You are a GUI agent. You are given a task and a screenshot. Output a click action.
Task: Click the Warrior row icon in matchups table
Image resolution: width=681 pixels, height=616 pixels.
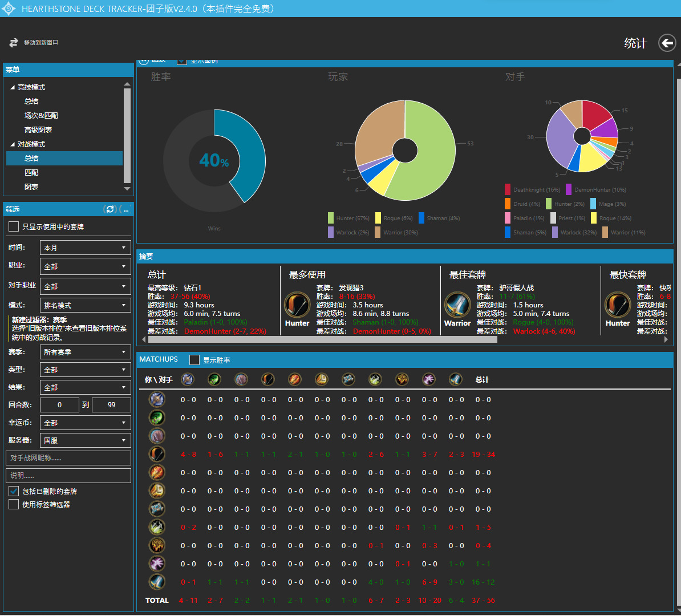pyautogui.click(x=157, y=582)
